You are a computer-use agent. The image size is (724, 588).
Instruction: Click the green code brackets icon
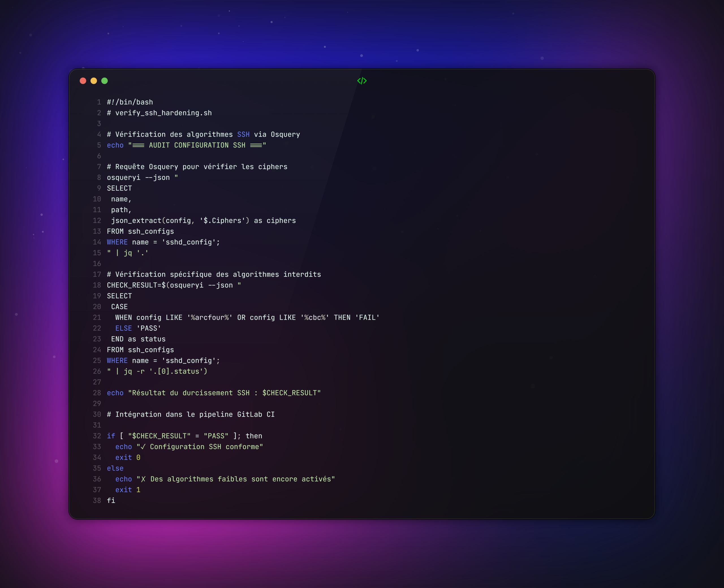[x=362, y=81]
